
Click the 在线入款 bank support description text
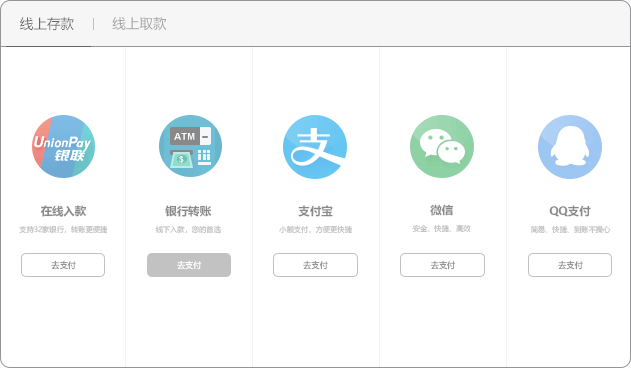pos(63,229)
